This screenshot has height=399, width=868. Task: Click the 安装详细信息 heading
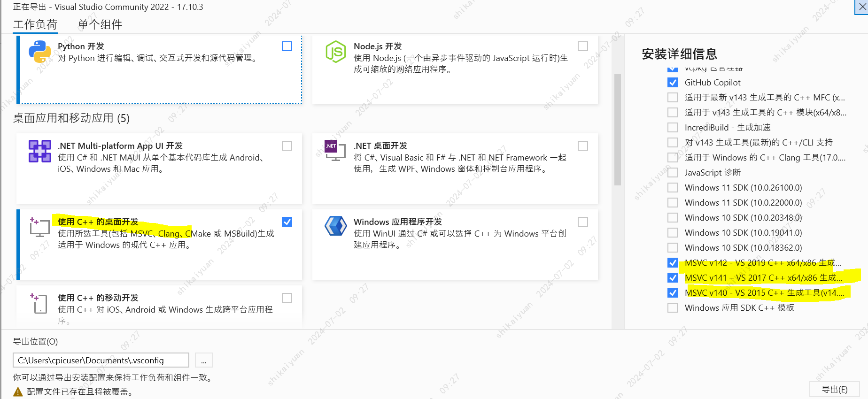click(680, 54)
